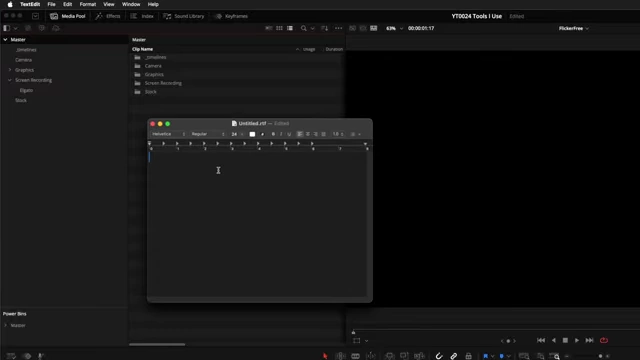This screenshot has width=640, height=360.
Task: Open the Edit menu in menu bar
Action: tap(67, 4)
